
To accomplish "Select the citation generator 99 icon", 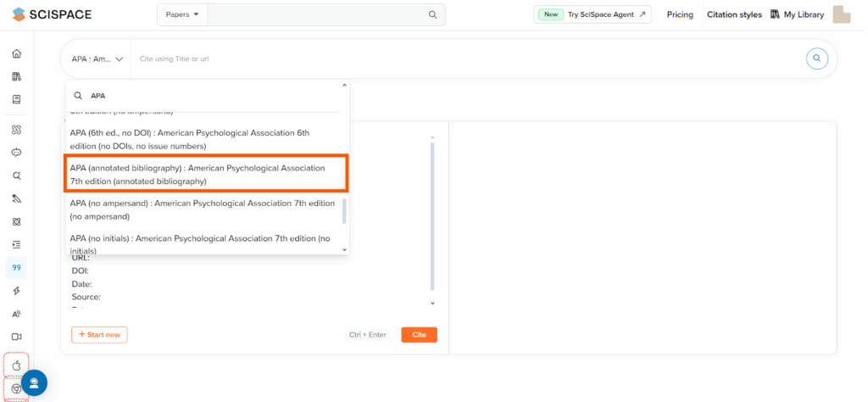I will tap(17, 267).
